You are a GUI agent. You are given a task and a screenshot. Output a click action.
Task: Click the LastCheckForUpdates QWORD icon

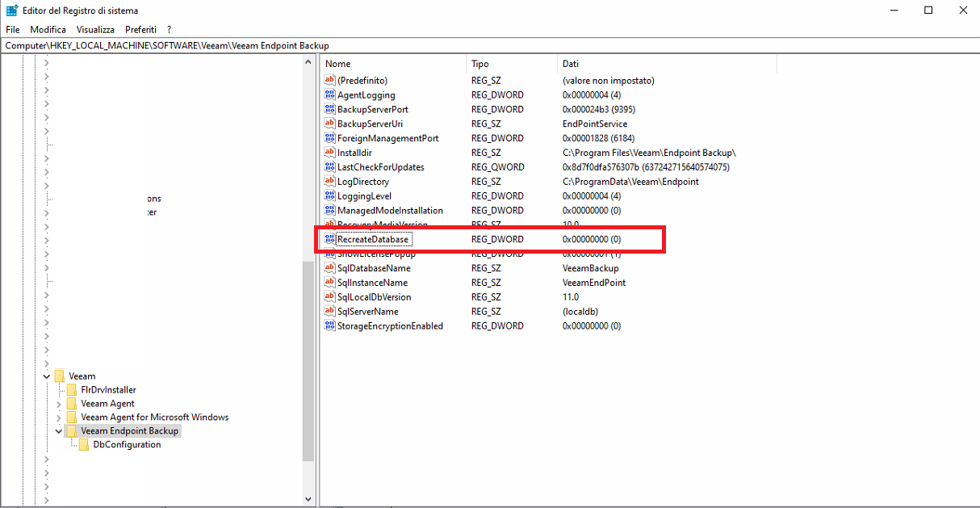pyautogui.click(x=329, y=167)
